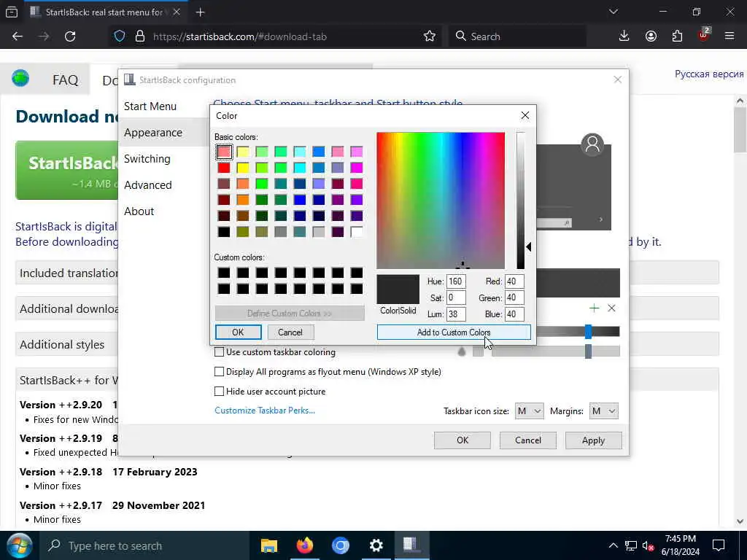The width and height of the screenshot is (747, 560).
Task: Click the Firefox Search box
Action: coord(517,36)
